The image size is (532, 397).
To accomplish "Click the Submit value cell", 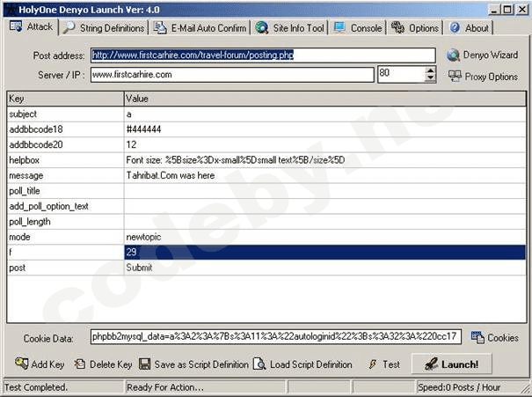I will (x=325, y=268).
